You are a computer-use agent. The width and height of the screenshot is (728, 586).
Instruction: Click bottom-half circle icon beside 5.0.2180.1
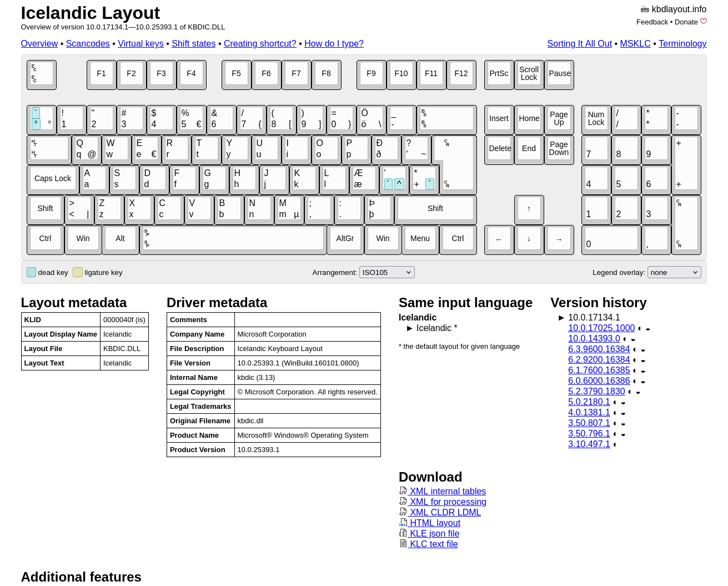coord(623,403)
